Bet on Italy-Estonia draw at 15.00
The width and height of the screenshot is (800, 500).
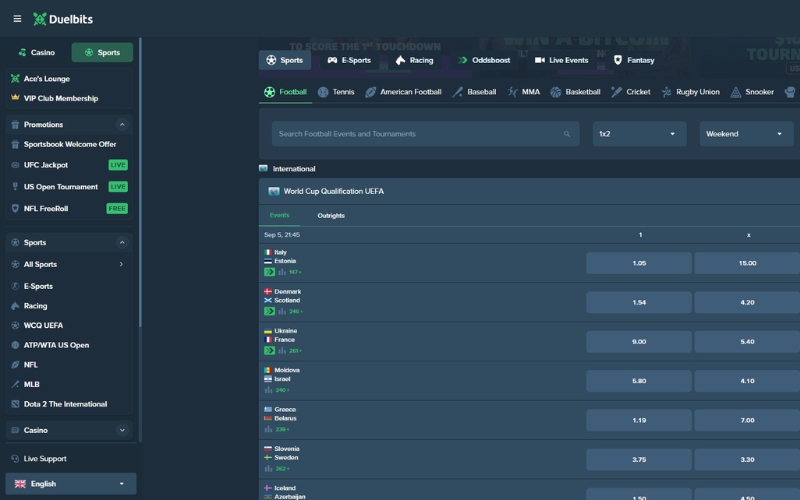click(x=747, y=263)
